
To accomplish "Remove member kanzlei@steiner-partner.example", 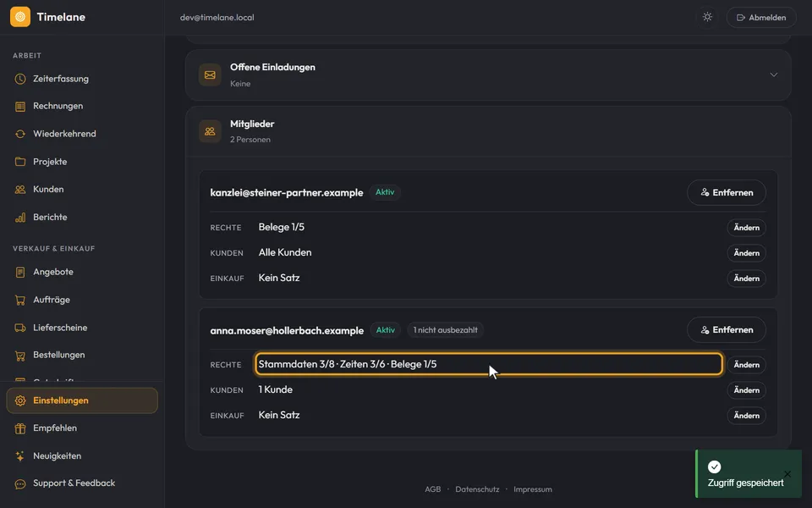I will pos(727,192).
